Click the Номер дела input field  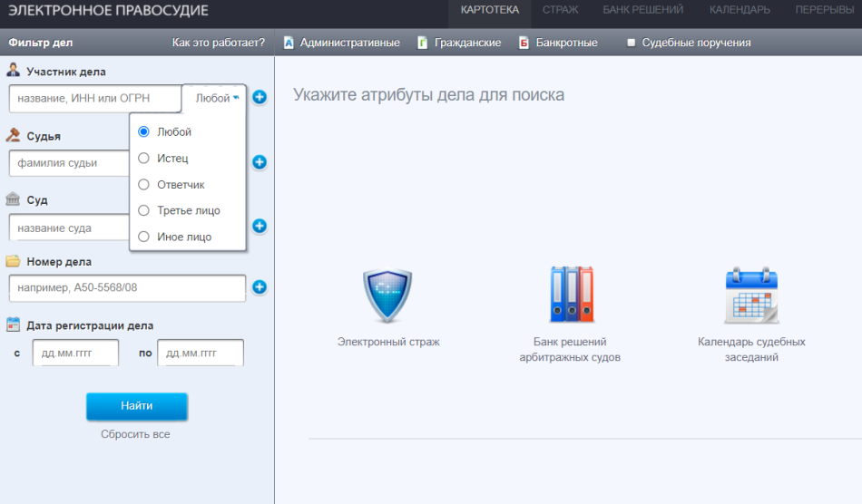coord(127,288)
